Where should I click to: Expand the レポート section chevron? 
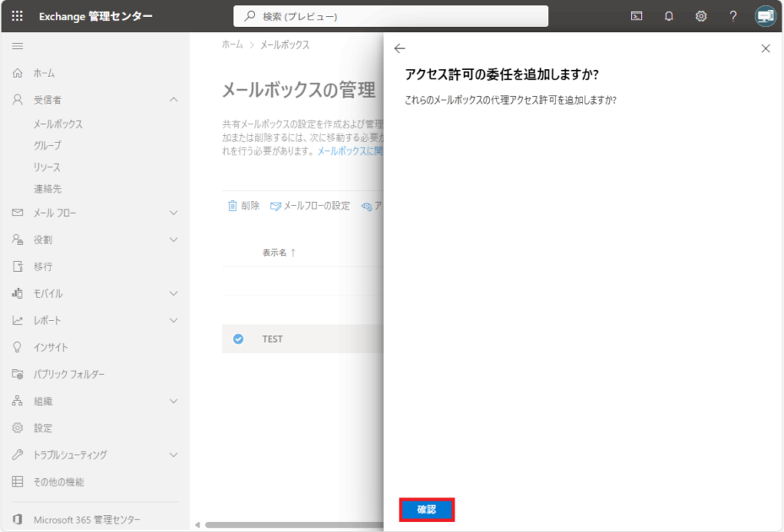[x=173, y=321]
